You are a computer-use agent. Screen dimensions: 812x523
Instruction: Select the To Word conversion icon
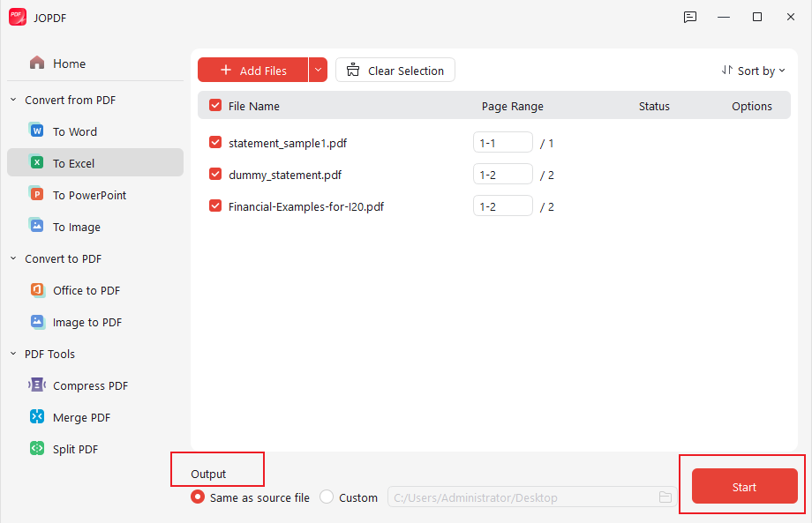coord(35,131)
